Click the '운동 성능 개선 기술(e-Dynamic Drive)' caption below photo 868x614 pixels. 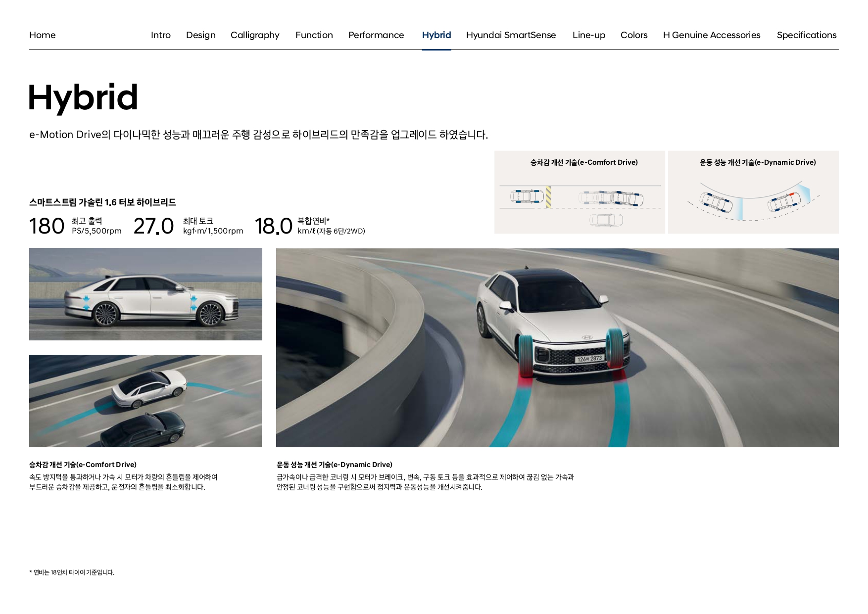point(335,465)
